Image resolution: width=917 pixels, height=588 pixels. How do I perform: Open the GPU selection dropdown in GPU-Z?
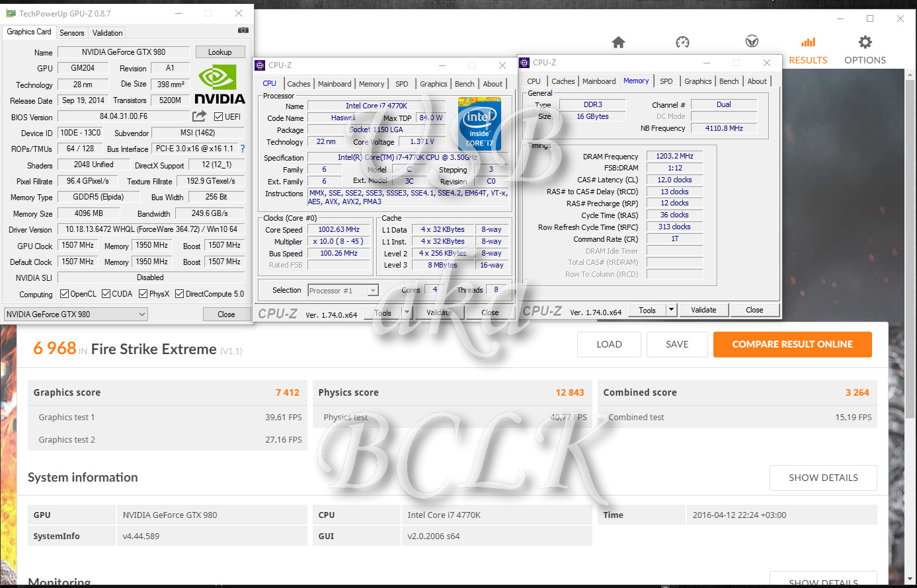[75, 314]
